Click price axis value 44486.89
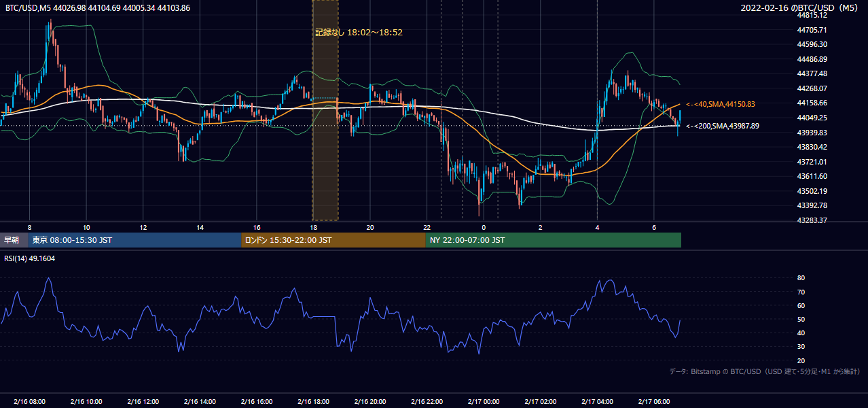The image size is (868, 408). 812,59
